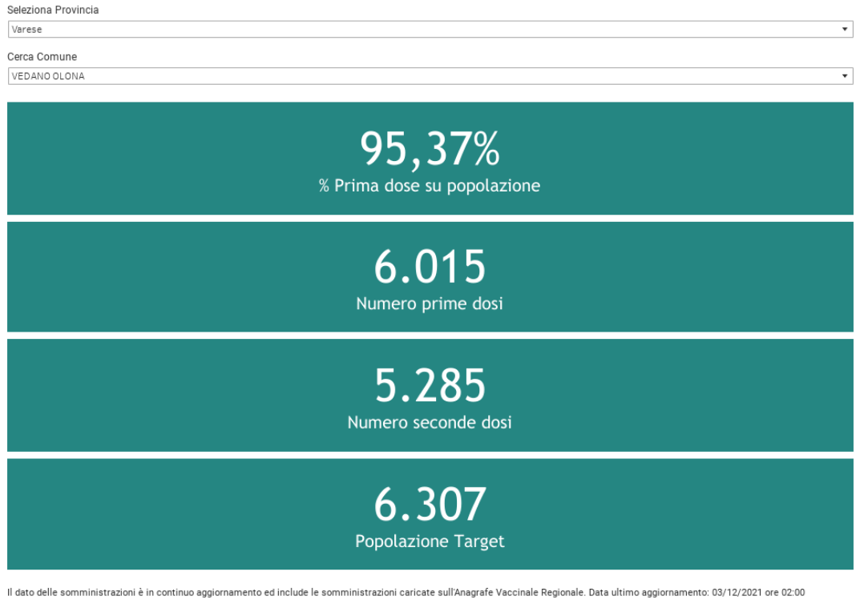Expand the Cerca Comune dropdown arrow
868x604 pixels.
tap(845, 77)
